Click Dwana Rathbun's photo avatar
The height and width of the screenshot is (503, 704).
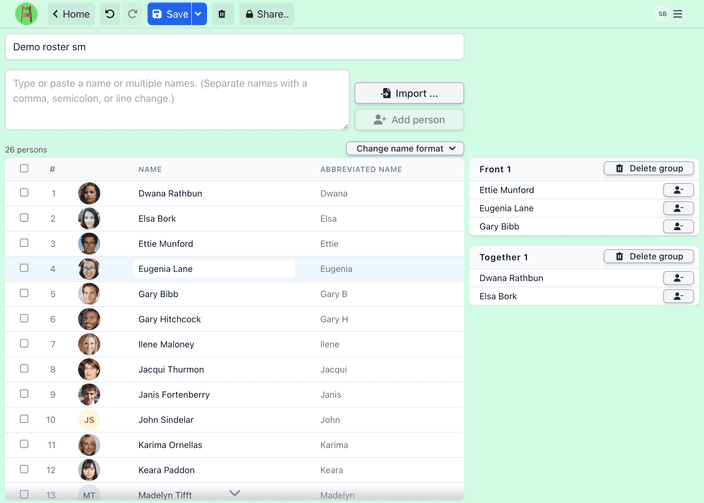89,193
